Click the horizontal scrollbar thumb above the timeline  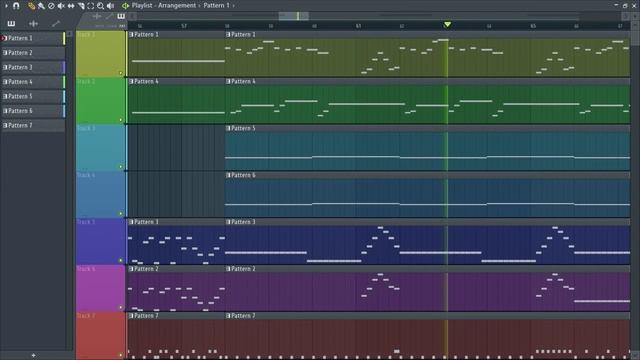tap(293, 16)
